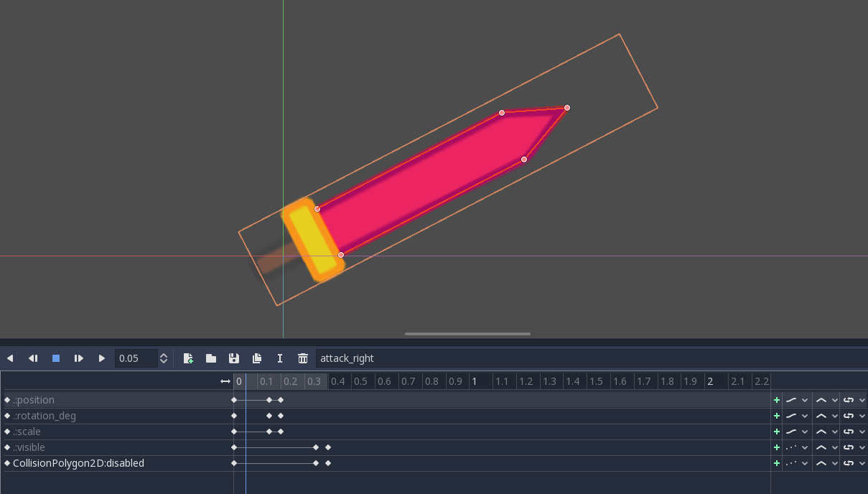Open update mode dropdown for .:scale track

coord(796,432)
